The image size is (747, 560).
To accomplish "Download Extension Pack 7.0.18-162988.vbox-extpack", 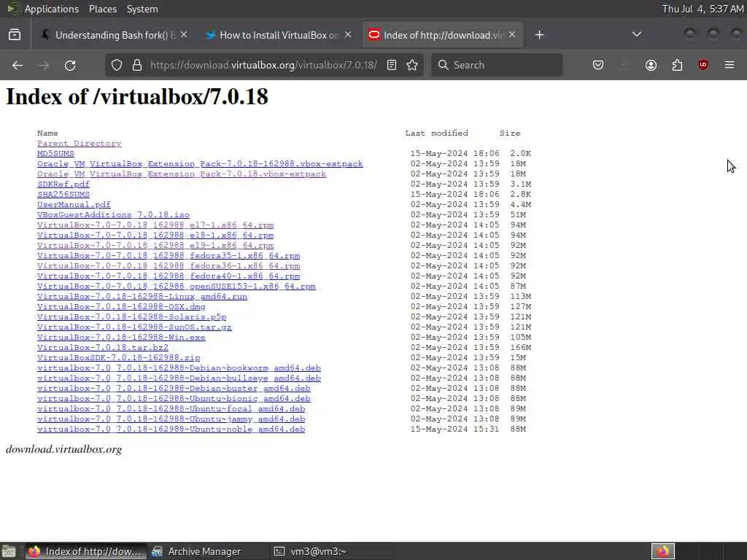I will (200, 164).
